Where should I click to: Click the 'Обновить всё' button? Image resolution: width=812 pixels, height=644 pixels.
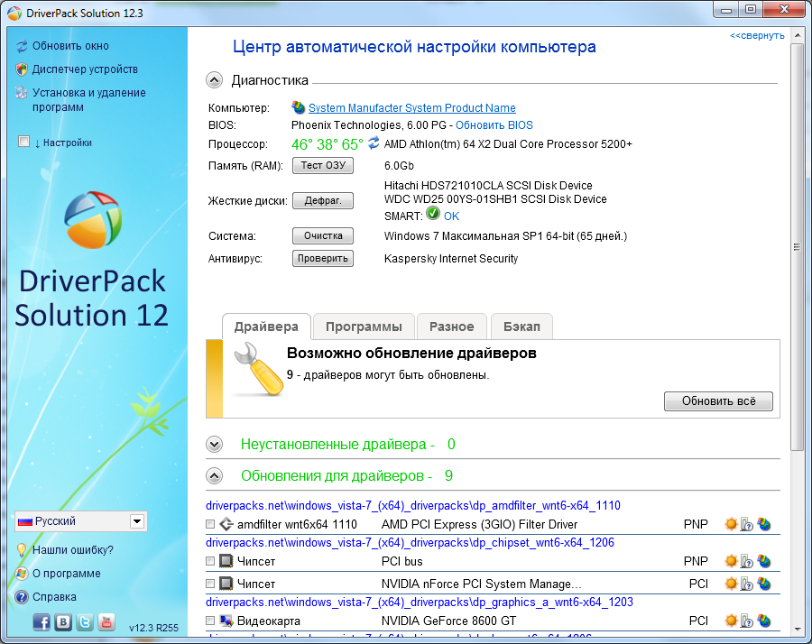pos(718,401)
